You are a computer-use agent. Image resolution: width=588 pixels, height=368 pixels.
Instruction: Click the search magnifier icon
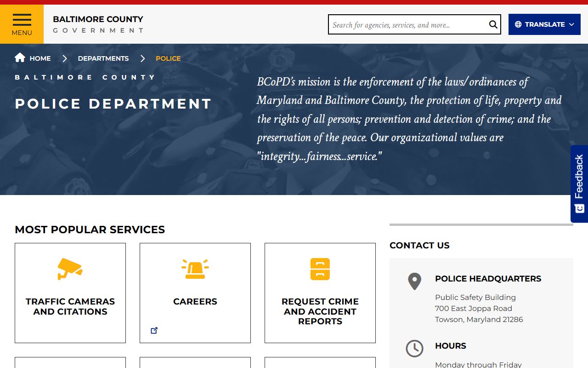[x=493, y=24]
